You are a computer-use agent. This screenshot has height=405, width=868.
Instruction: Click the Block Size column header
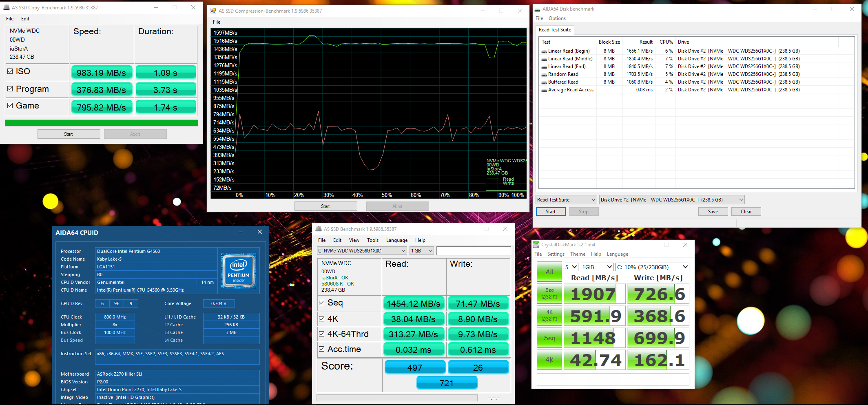coord(609,42)
